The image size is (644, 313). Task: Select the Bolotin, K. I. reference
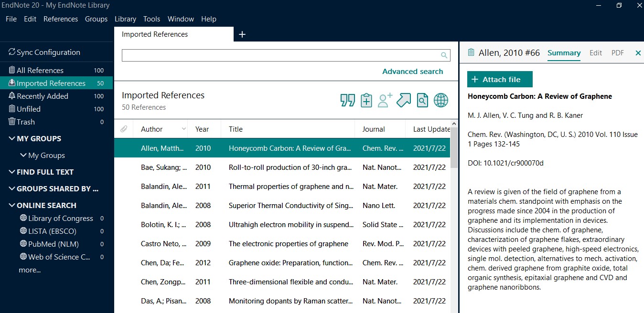pyautogui.click(x=282, y=225)
